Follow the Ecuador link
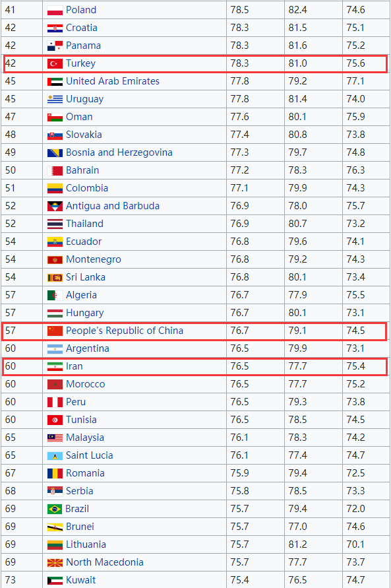The height and width of the screenshot is (588, 391). (x=84, y=242)
